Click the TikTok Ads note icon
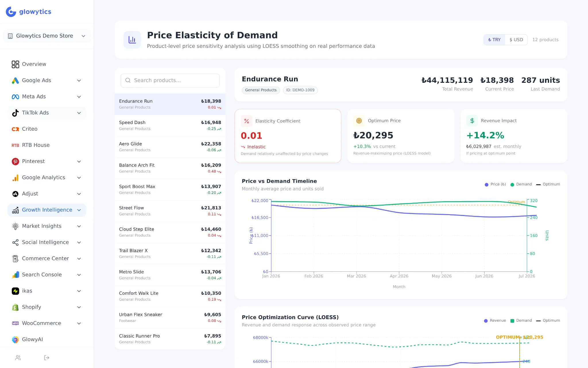The width and height of the screenshot is (588, 368). coord(15,113)
